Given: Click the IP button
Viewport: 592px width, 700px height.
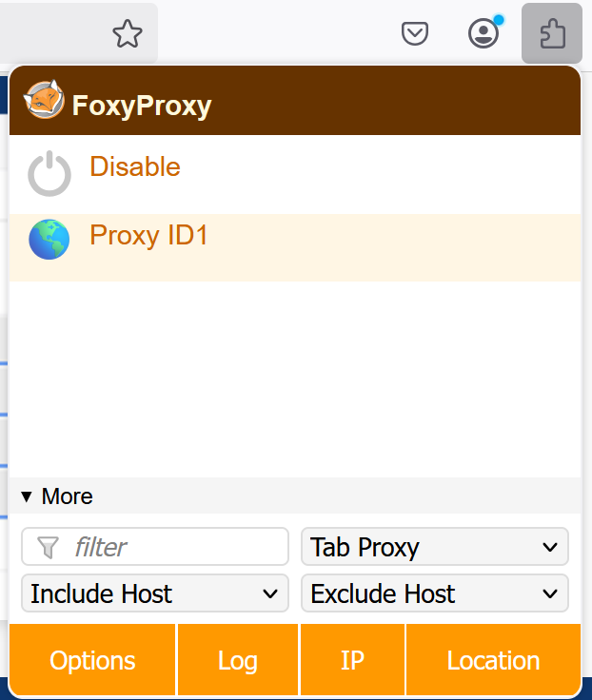Looking at the screenshot, I should pyautogui.click(x=352, y=660).
